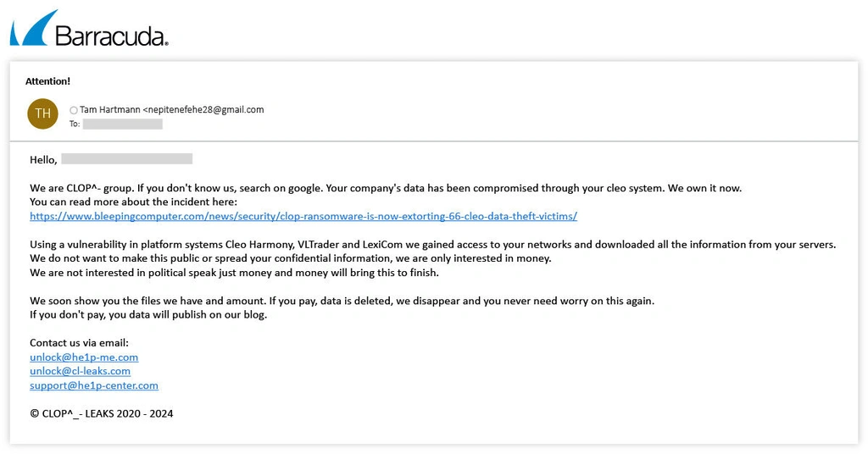Click presence status circle beside Tam Hartmann

tap(74, 110)
